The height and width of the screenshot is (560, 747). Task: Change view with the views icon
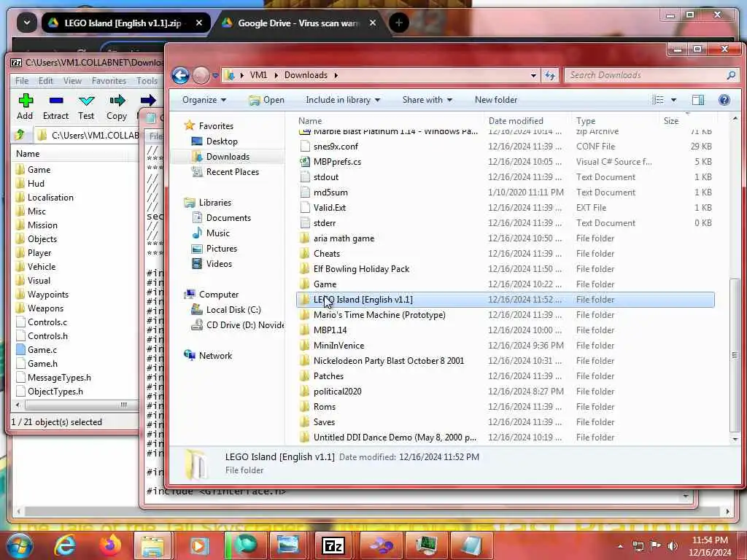point(658,99)
